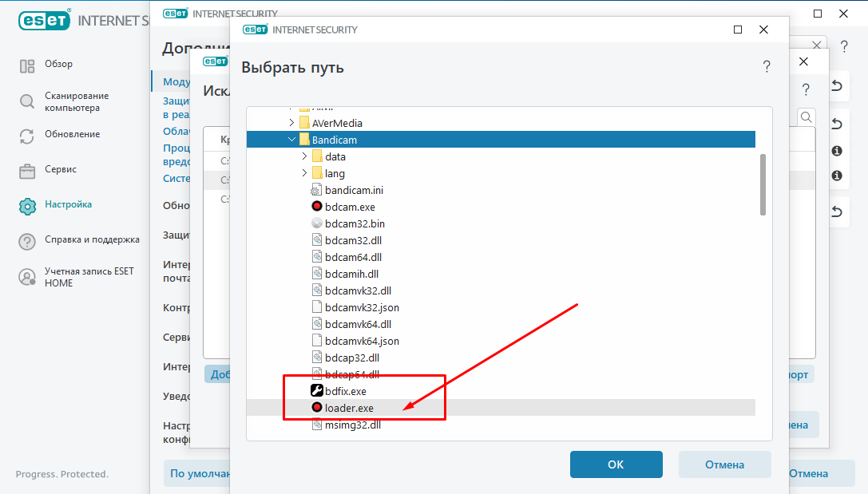
Task: Click the AVerMedia folder icon
Action: tap(304, 123)
